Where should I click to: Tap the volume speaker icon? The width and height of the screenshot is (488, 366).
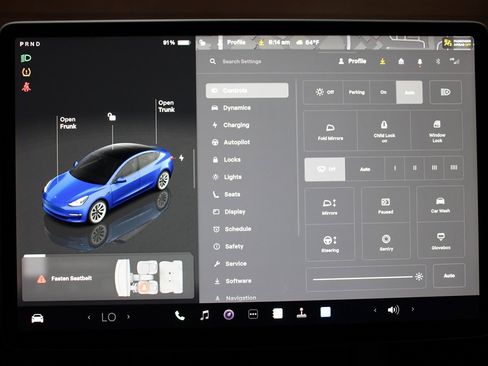(394, 310)
